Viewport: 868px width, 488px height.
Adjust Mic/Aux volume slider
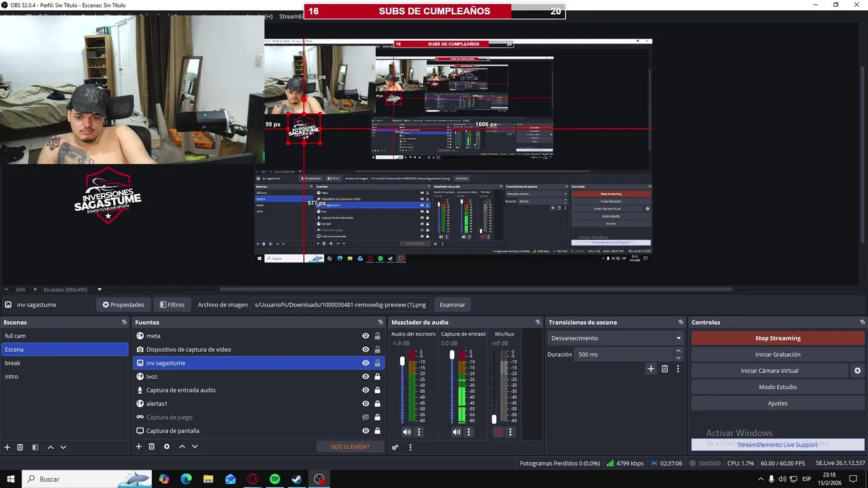pyautogui.click(x=494, y=420)
